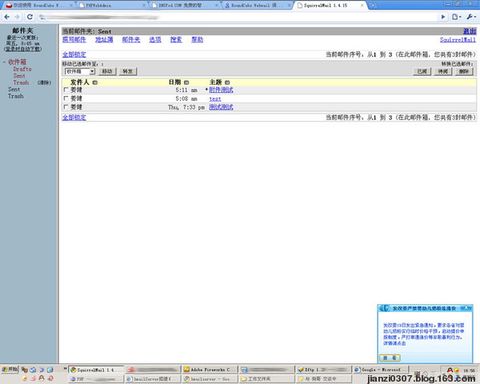Tick the checkbox for the Thu 7:33 pm message
This screenshot has height=384, width=480.
click(x=66, y=107)
